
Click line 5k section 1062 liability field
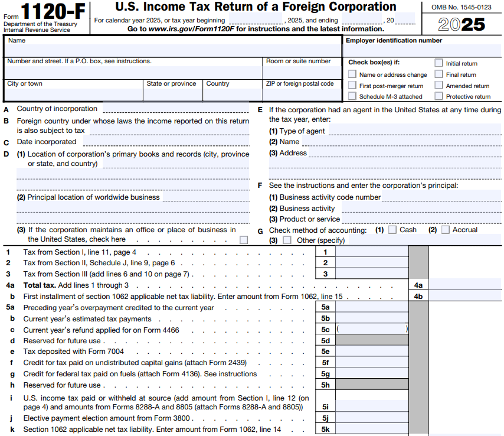[x=372, y=428]
